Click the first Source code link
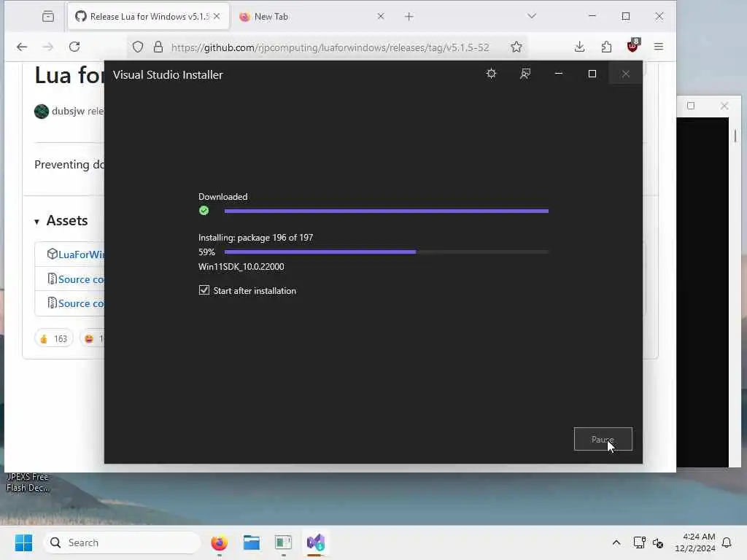747x560 pixels. point(81,279)
